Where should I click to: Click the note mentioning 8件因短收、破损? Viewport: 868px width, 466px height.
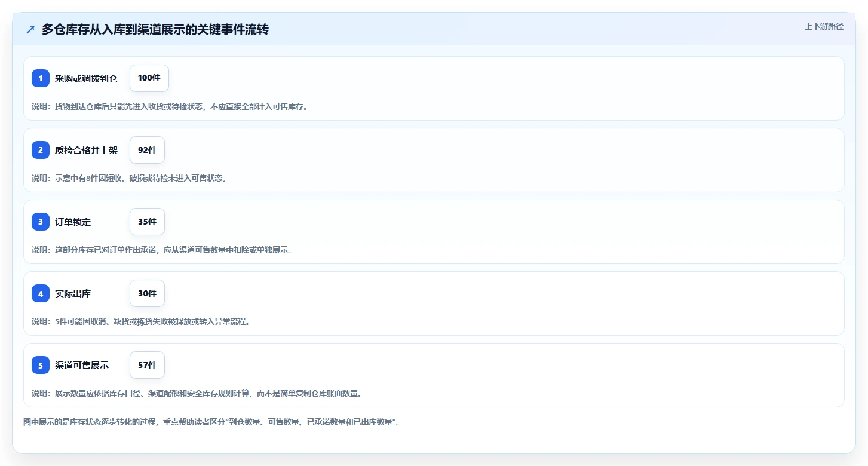pyautogui.click(x=129, y=178)
